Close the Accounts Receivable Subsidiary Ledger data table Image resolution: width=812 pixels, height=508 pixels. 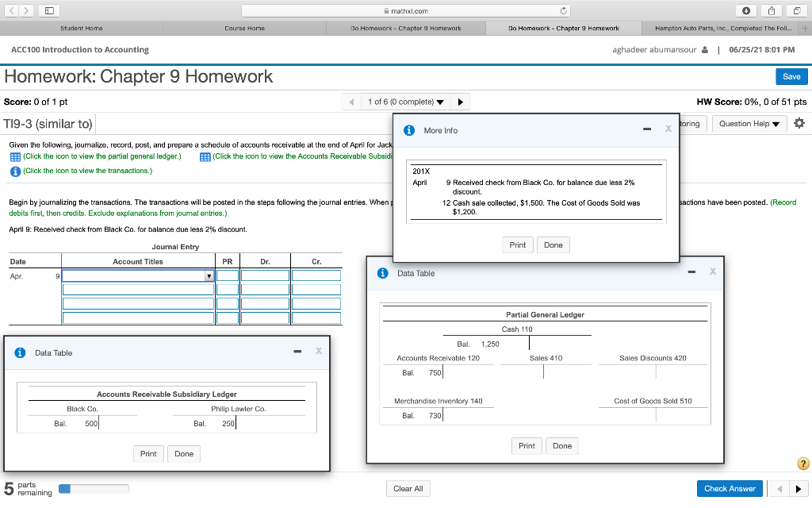319,351
